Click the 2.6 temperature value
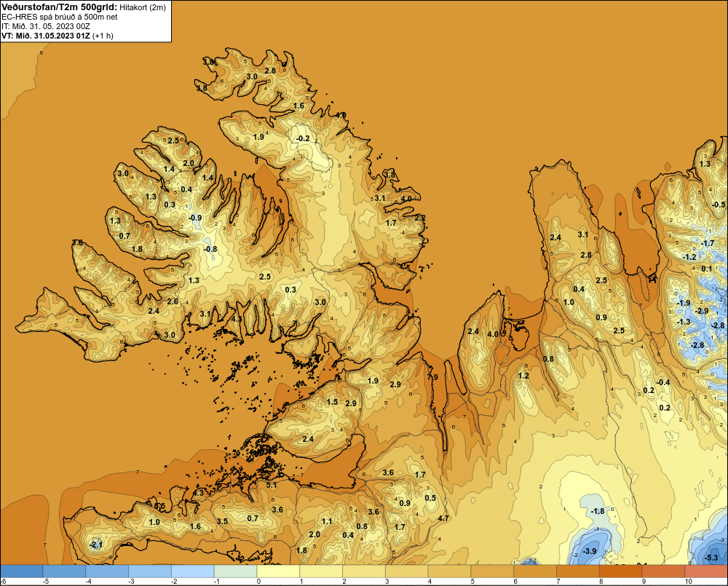The height and width of the screenshot is (586, 728). tap(173, 301)
